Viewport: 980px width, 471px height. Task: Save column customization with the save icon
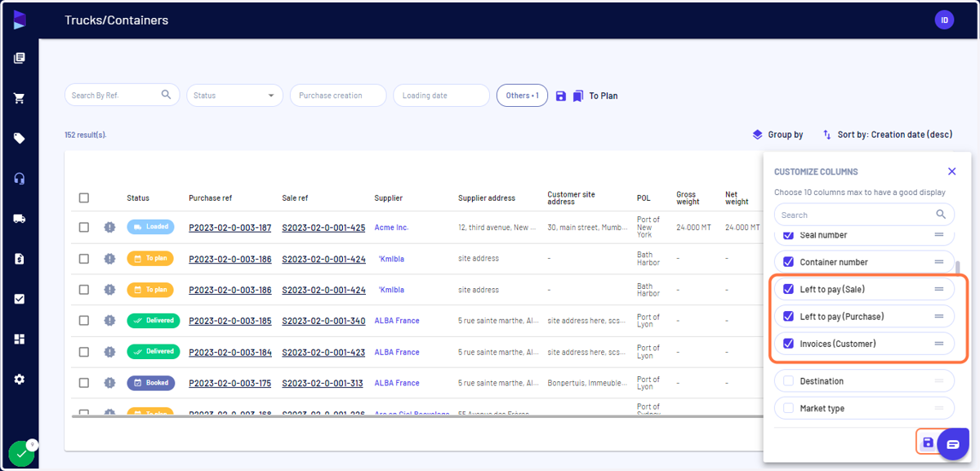click(928, 442)
